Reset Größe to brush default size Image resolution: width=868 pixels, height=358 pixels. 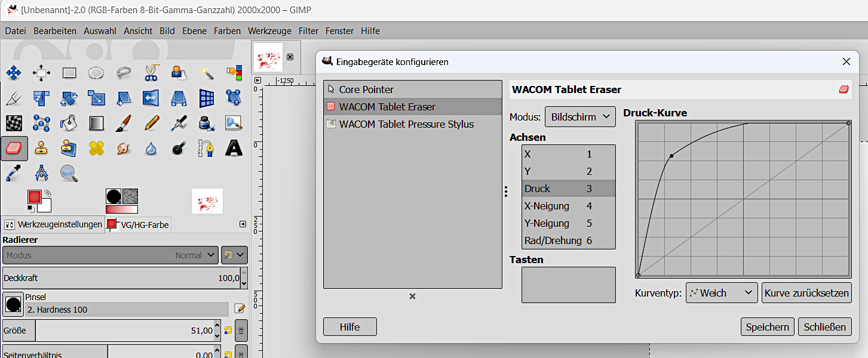pos(228,331)
